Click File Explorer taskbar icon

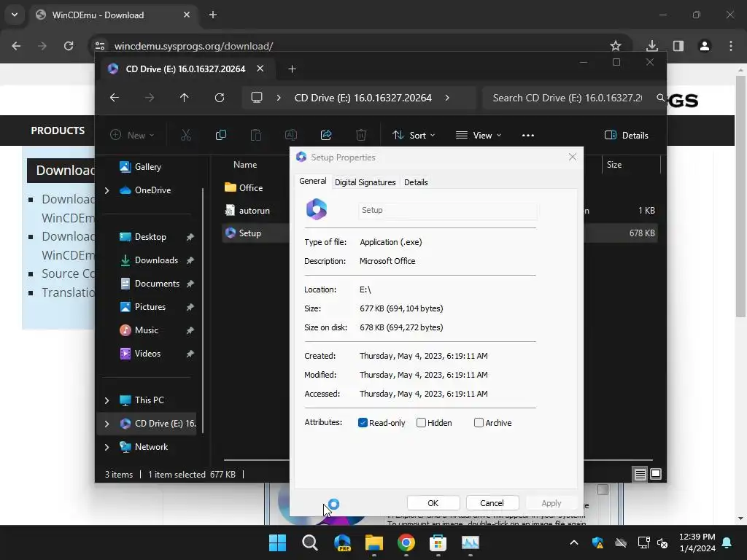[x=374, y=542]
